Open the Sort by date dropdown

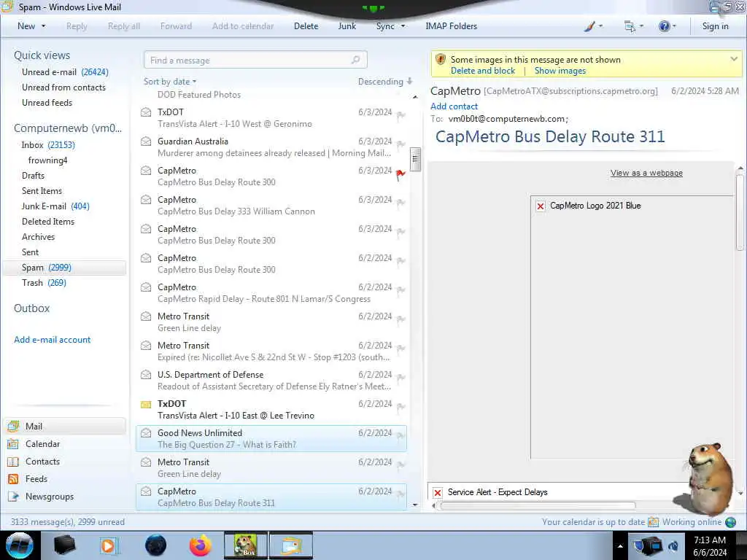pos(169,82)
